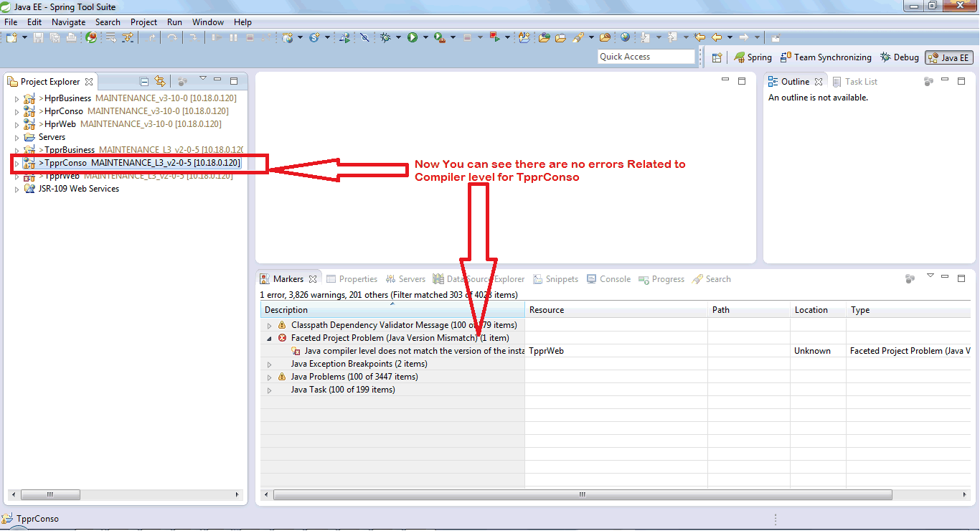Run the application using the green Run icon
The height and width of the screenshot is (531, 980).
412,37
